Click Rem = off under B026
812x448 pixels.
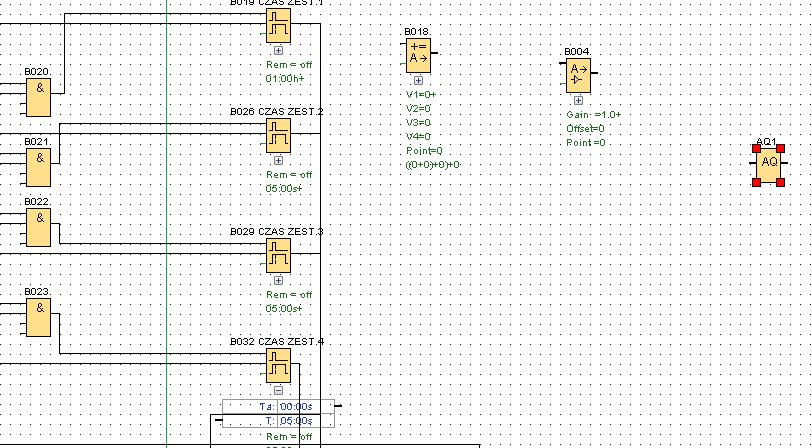coord(289,175)
